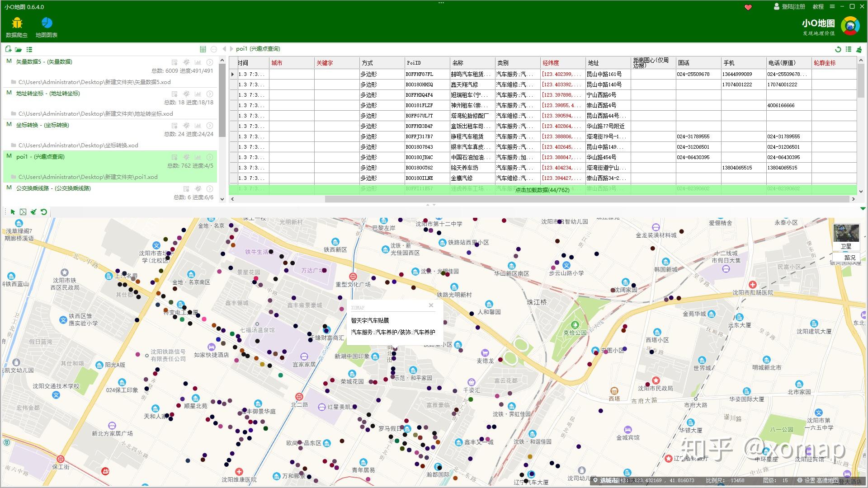Run the 坐标转换 task arrow button
Viewport: 868px width, 488px height.
(x=210, y=126)
